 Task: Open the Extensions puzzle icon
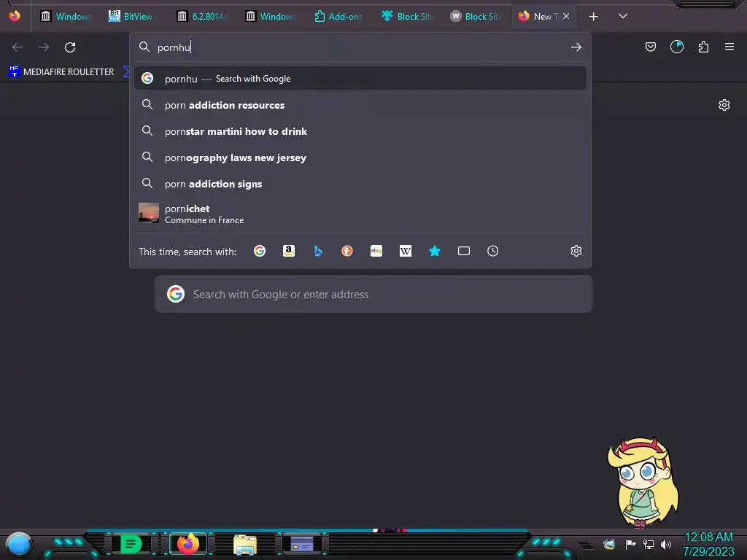click(x=703, y=47)
